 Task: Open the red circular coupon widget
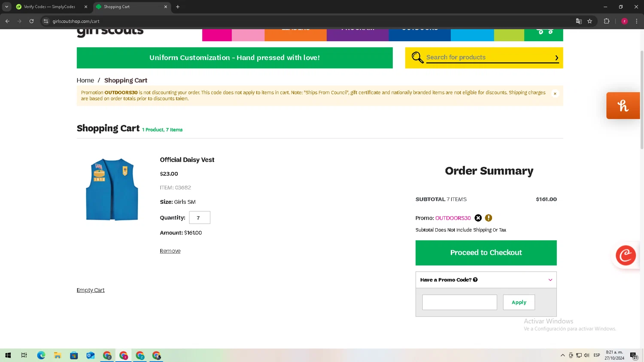pos(626,255)
